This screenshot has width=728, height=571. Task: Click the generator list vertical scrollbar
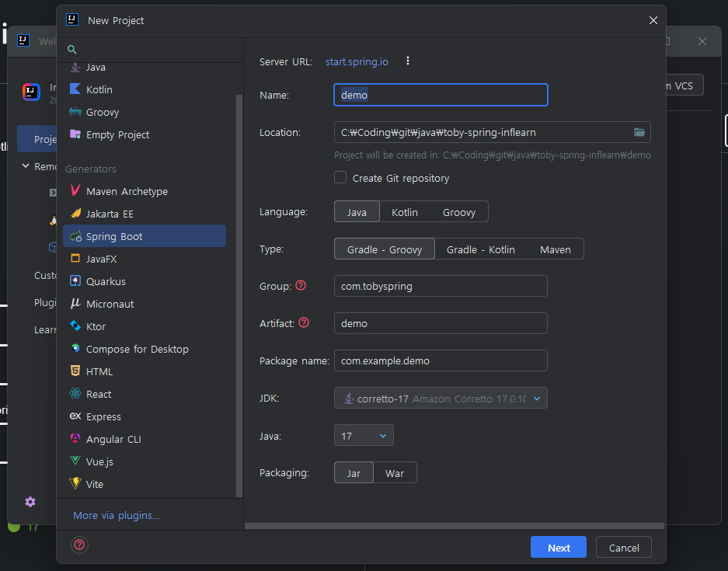(x=239, y=296)
